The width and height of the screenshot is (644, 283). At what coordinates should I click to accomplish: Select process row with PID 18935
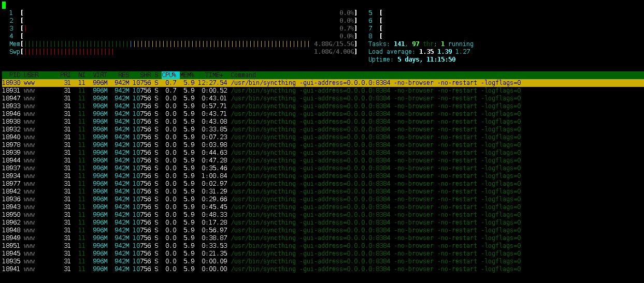tap(262, 261)
